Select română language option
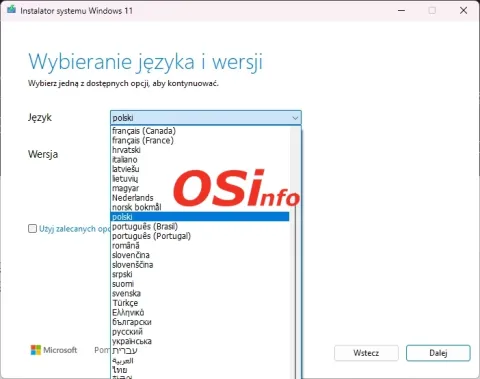Image resolution: width=480 pixels, height=379 pixels. [200, 246]
